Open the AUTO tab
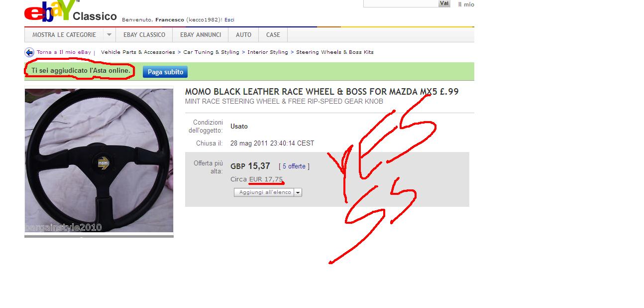The height and width of the screenshot is (308, 644). pos(243,35)
